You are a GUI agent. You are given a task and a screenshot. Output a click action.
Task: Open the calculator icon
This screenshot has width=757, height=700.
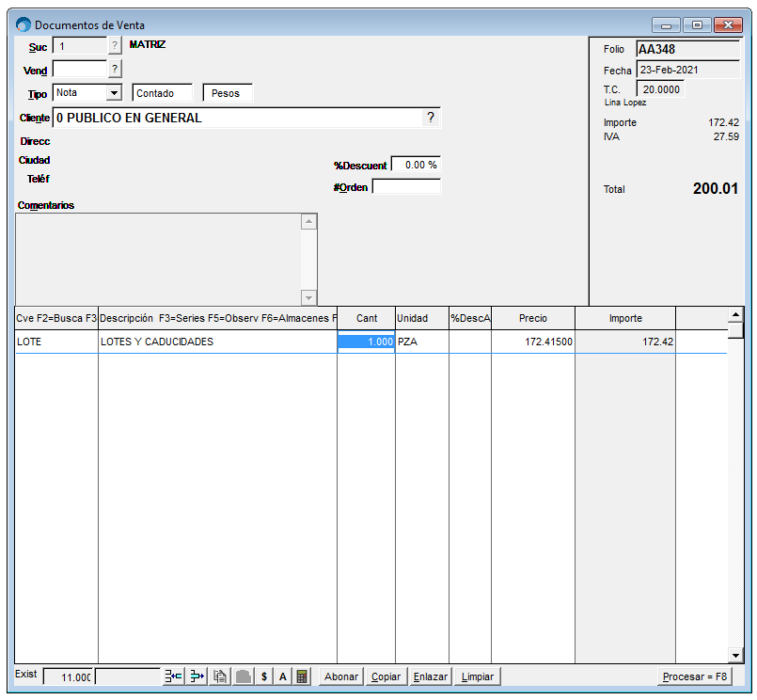coord(302,676)
